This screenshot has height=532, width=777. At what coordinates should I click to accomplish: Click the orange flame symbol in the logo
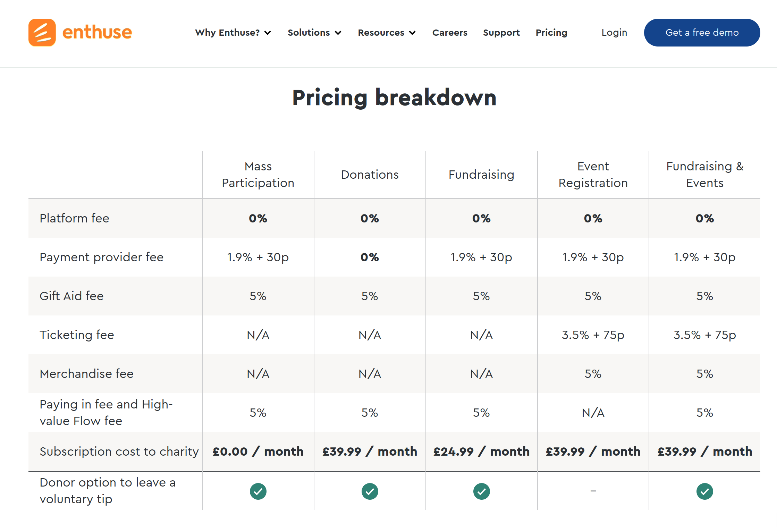tap(42, 32)
